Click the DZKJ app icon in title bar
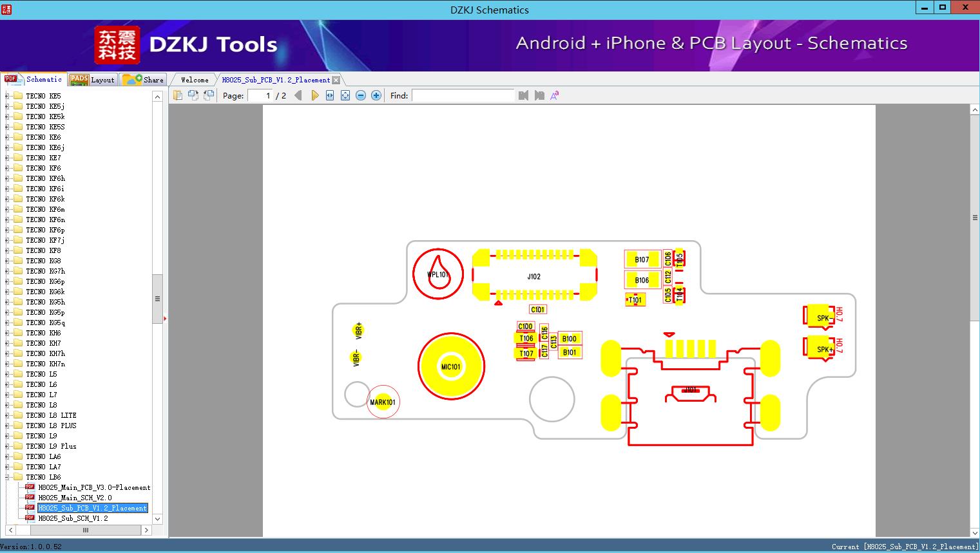 click(x=6, y=9)
